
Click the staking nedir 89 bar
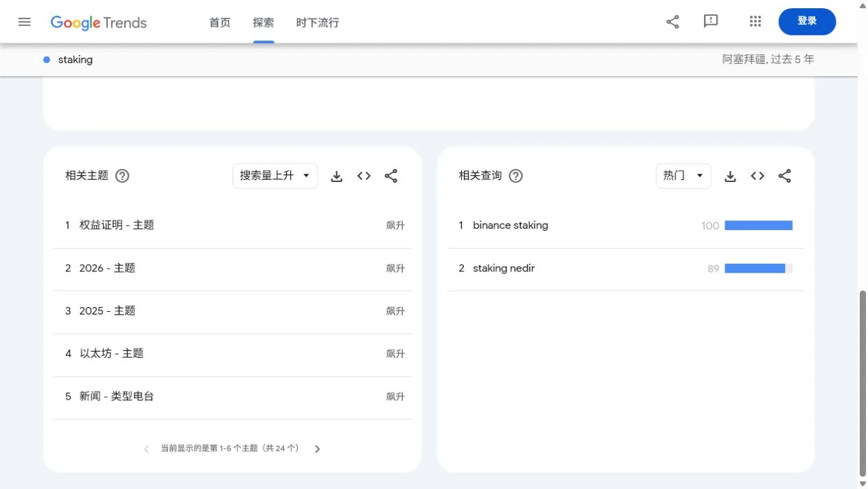coord(758,269)
